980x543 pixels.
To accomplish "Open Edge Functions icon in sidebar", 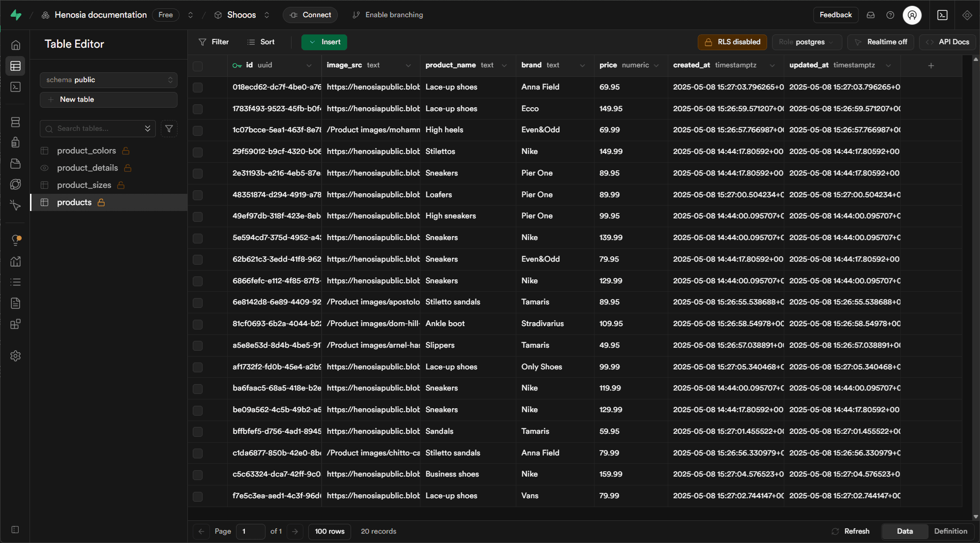I will pos(16,184).
